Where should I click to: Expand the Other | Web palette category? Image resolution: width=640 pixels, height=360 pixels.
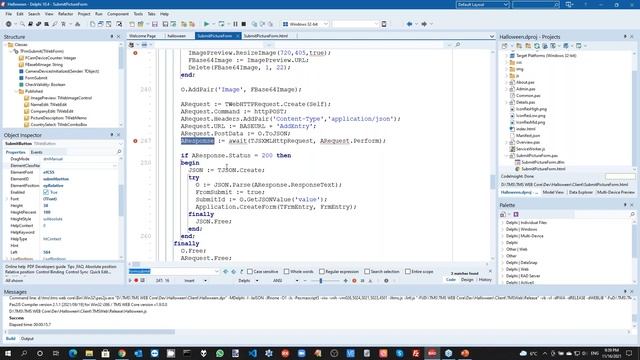tap(503, 249)
